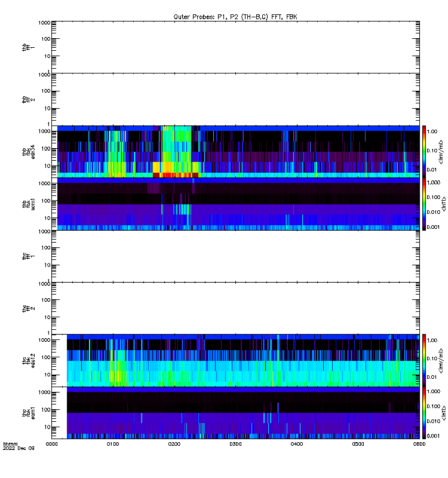Viewport: 448px width, 478px height.
Task: Click the <|nT|> unit label next to thb scm1
Action: click(x=443, y=204)
